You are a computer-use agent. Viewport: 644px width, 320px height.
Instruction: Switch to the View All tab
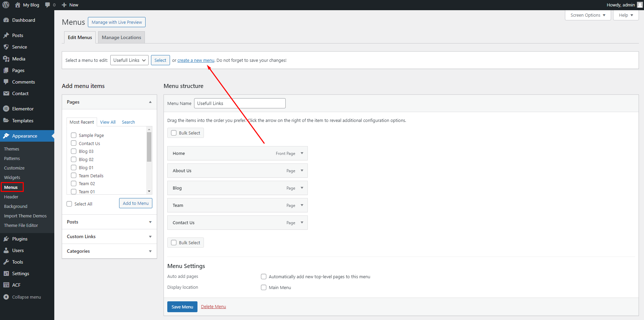pyautogui.click(x=108, y=122)
